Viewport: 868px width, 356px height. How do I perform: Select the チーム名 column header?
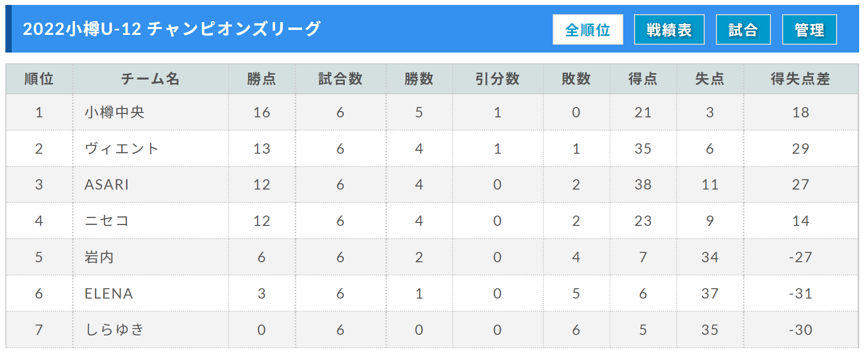(151, 79)
